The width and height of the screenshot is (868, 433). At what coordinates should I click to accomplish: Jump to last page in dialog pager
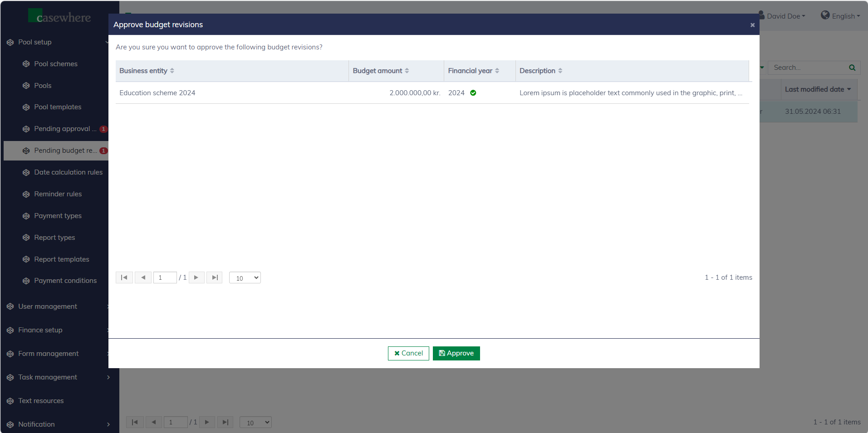tap(215, 277)
